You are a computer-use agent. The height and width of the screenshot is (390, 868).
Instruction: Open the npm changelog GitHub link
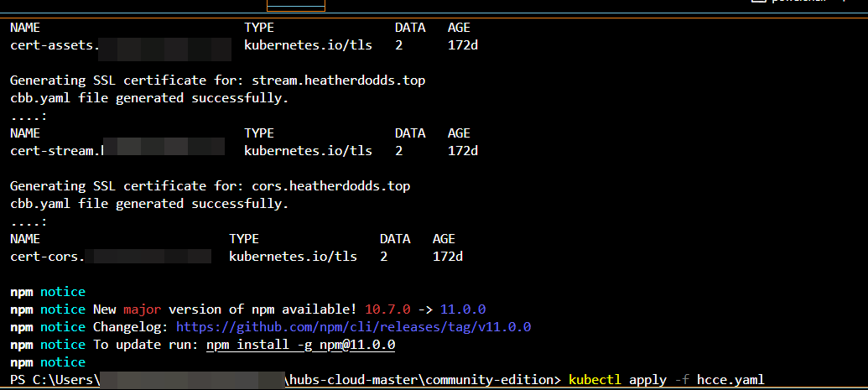coord(353,326)
